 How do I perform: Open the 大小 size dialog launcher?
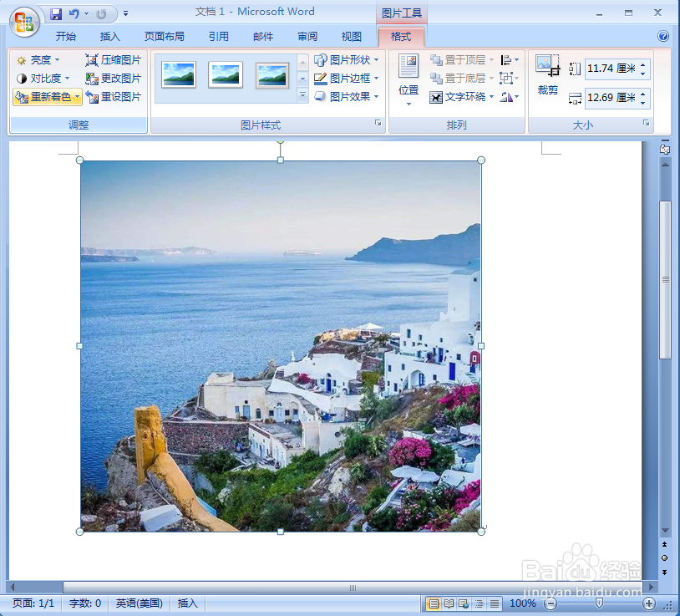point(647,123)
